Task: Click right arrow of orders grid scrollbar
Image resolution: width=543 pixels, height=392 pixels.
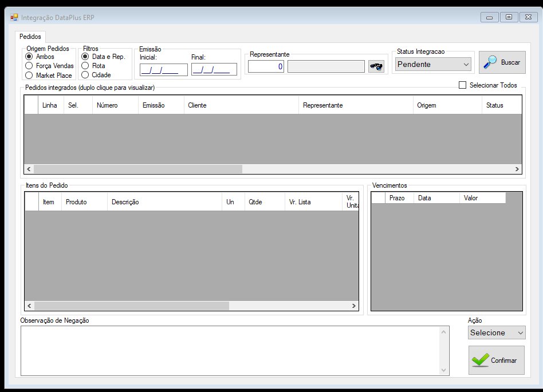Action: point(517,169)
